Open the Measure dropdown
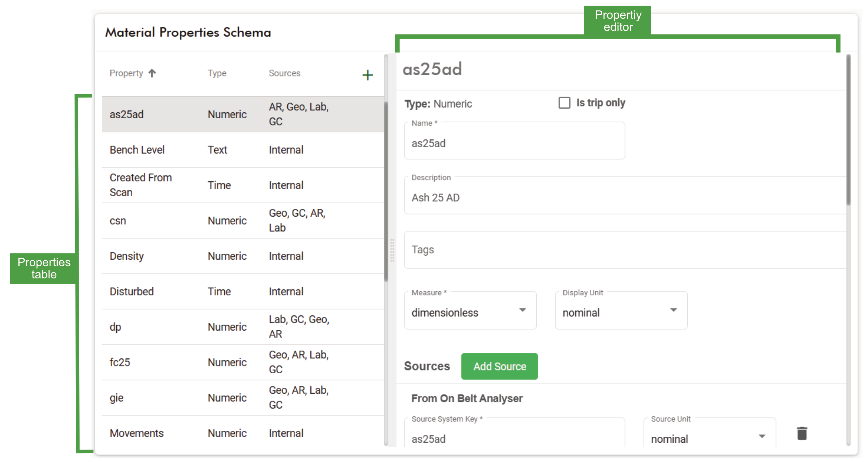The width and height of the screenshot is (868, 462). point(470,310)
